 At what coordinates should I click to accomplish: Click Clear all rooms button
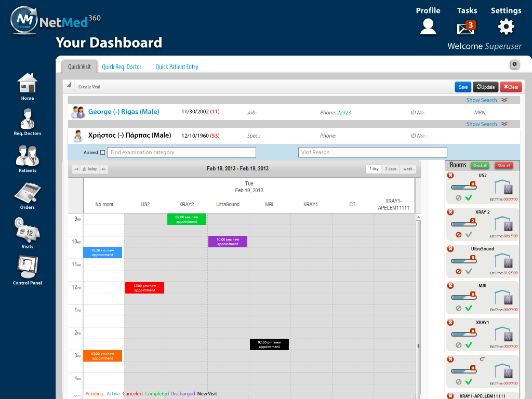(x=503, y=165)
